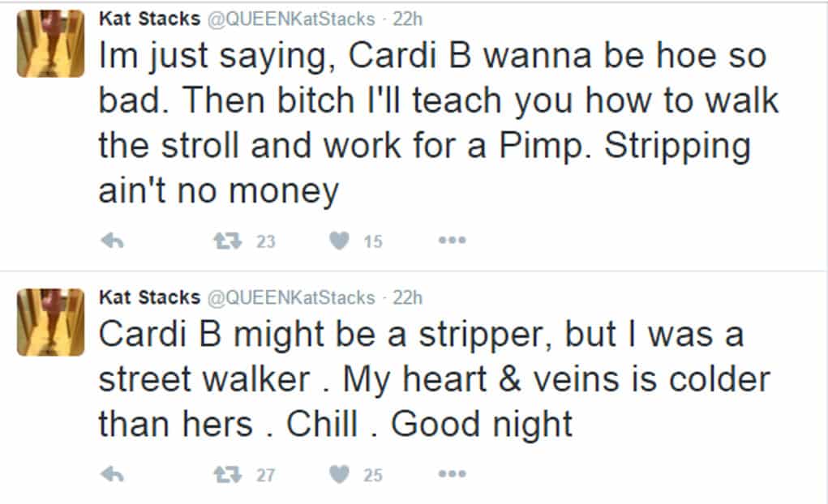
Task: Open the first tweet's 22h timestamp
Action: pos(407,19)
